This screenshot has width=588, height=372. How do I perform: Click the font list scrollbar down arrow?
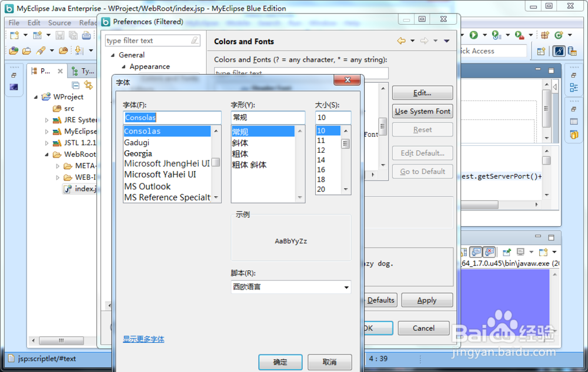pos(216,197)
